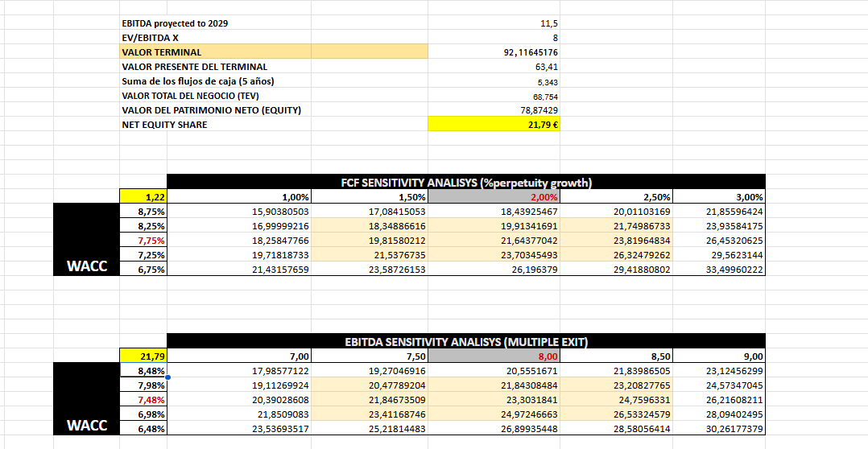Click the TEV value cell 68,754
This screenshot has width=868, height=449.
coord(494,96)
